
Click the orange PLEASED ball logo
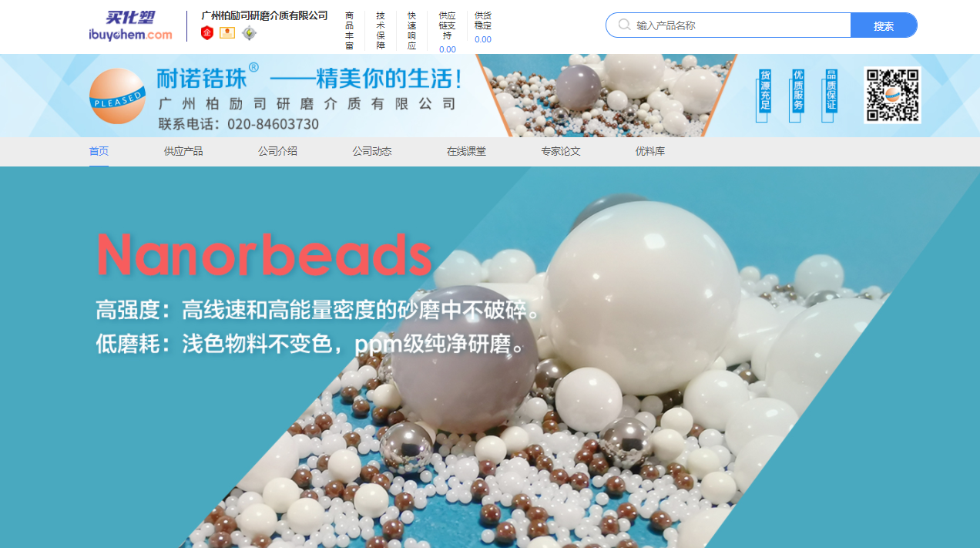117,96
